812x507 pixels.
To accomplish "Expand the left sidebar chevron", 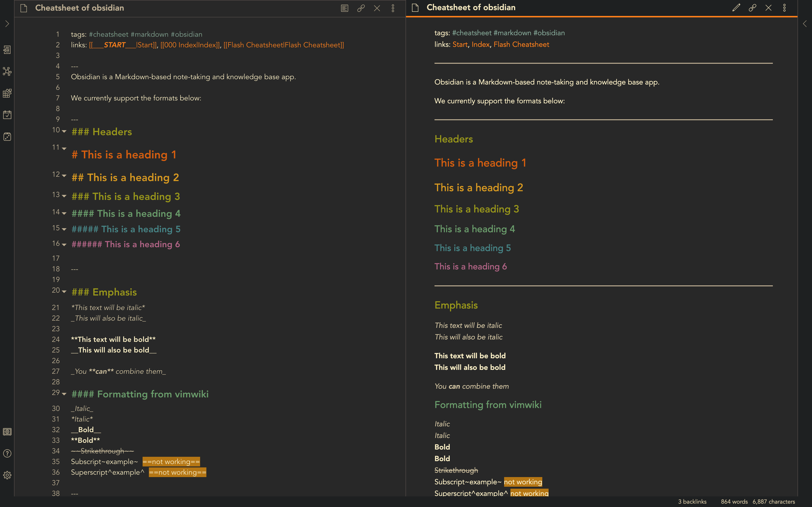I will point(7,24).
